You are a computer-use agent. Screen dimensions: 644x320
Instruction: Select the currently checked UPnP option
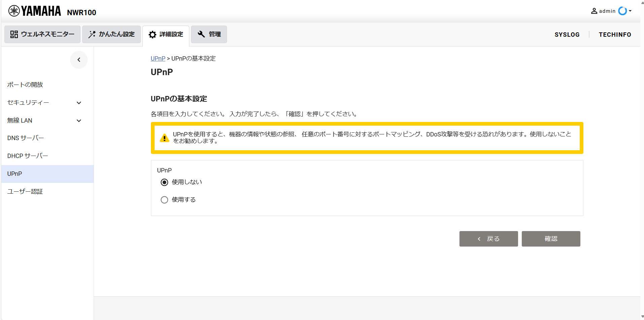click(x=164, y=182)
